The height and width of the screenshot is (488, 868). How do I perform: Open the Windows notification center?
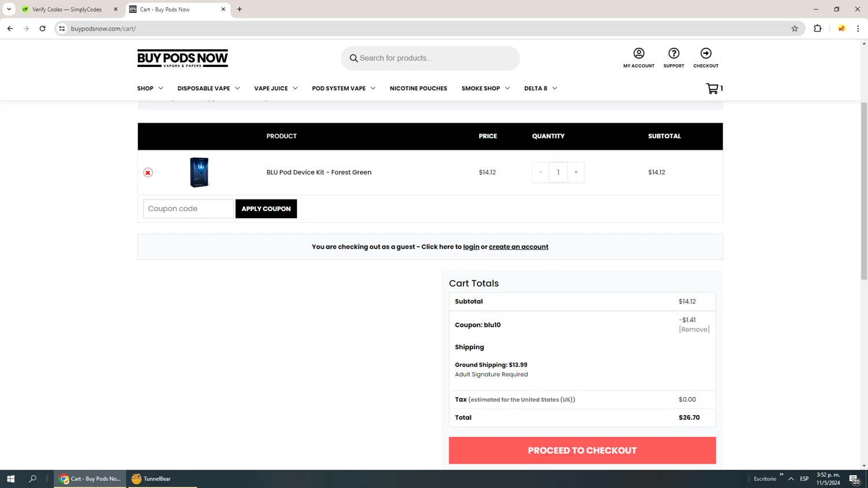coord(854,479)
